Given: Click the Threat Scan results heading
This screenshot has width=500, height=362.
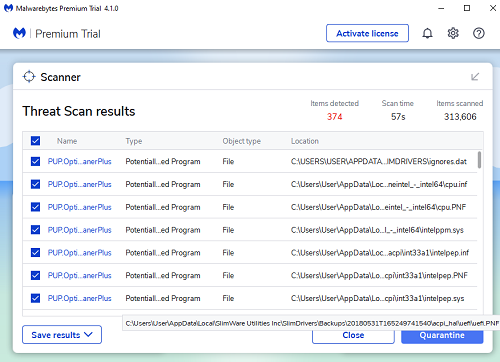Looking at the screenshot, I should tap(79, 111).
